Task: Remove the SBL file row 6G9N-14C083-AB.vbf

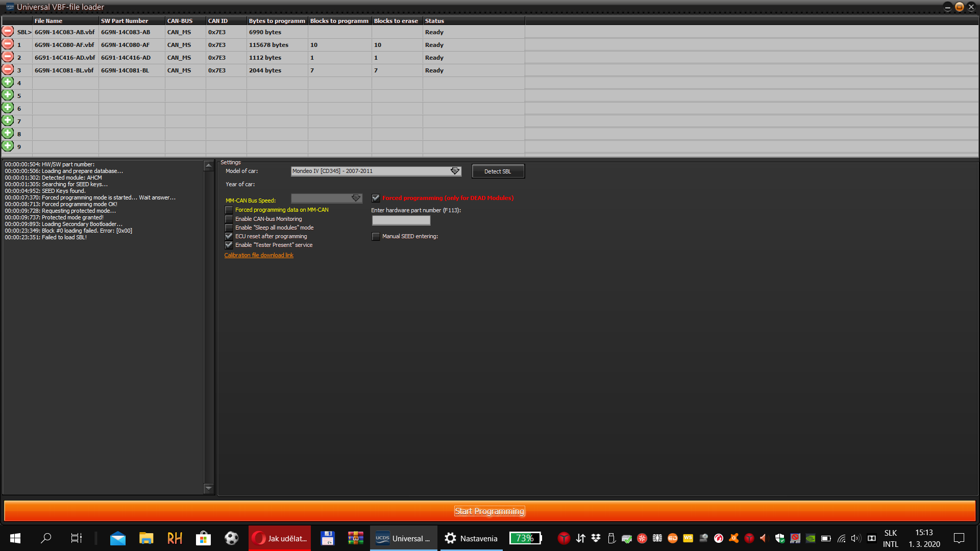Action: coord(8,31)
